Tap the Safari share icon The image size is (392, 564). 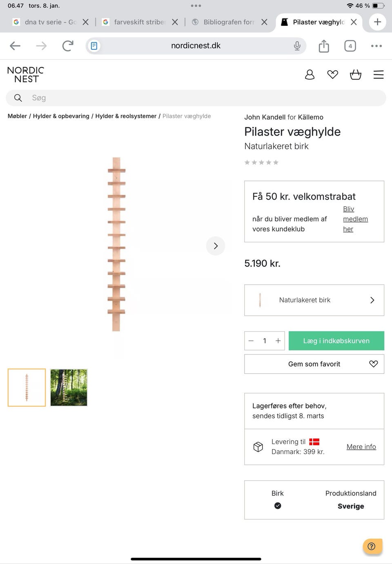tap(323, 46)
